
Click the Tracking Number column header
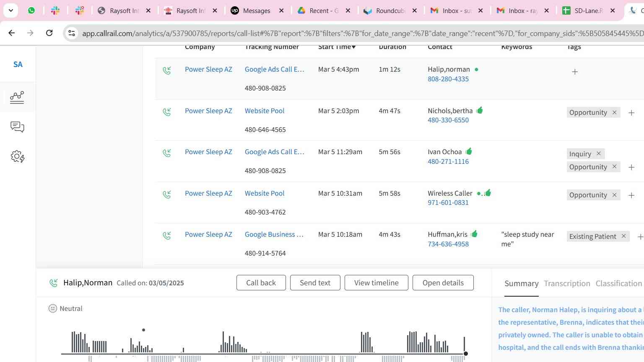pos(272,47)
